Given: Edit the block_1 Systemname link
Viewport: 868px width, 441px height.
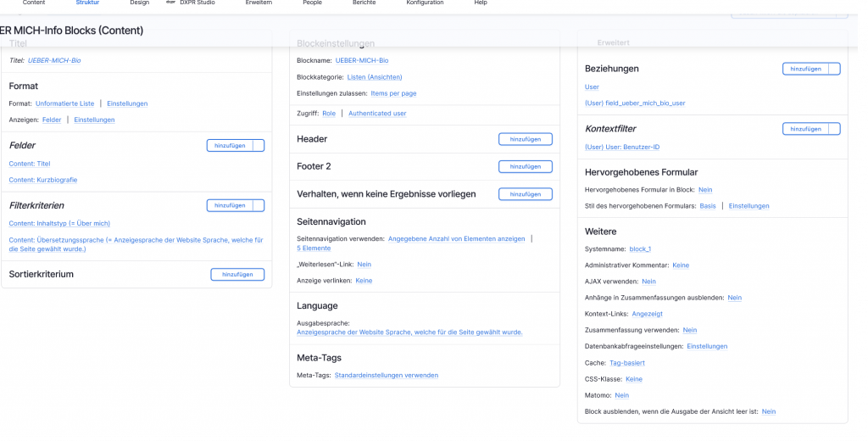Looking at the screenshot, I should pyautogui.click(x=640, y=249).
